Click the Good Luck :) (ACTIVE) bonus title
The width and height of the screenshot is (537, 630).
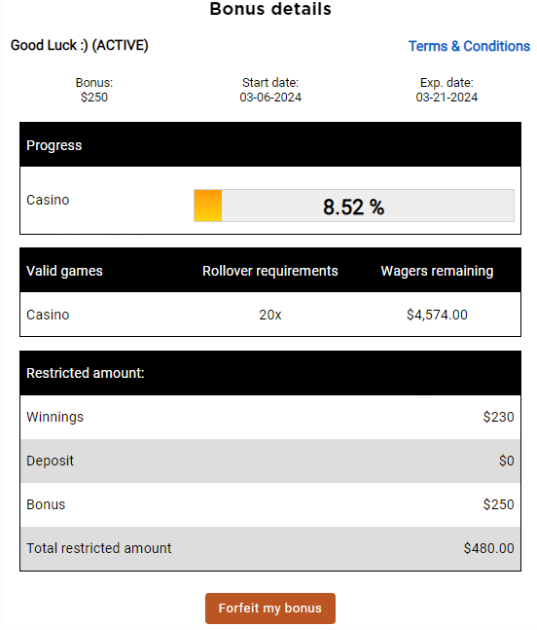[x=80, y=45]
